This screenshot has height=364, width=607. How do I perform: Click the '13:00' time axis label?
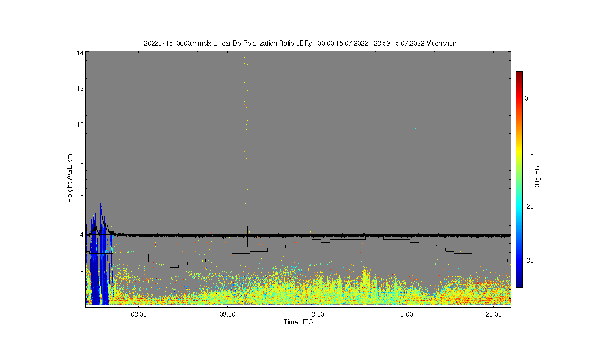[316, 315]
